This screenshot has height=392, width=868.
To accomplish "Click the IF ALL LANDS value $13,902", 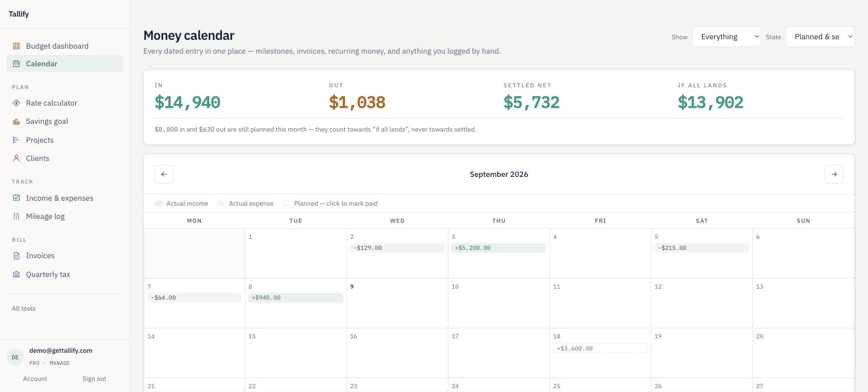I will click(710, 102).
